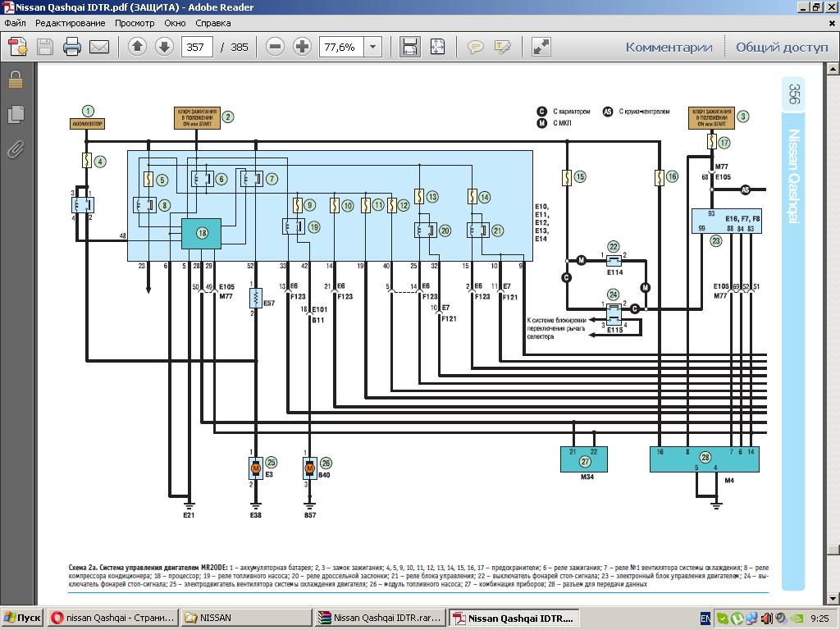Click the email envelope icon

(99, 47)
